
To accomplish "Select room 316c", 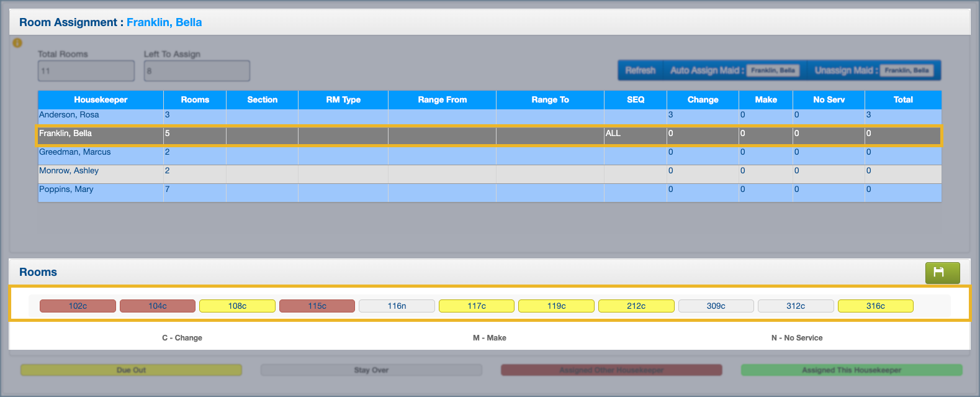I will [x=875, y=306].
